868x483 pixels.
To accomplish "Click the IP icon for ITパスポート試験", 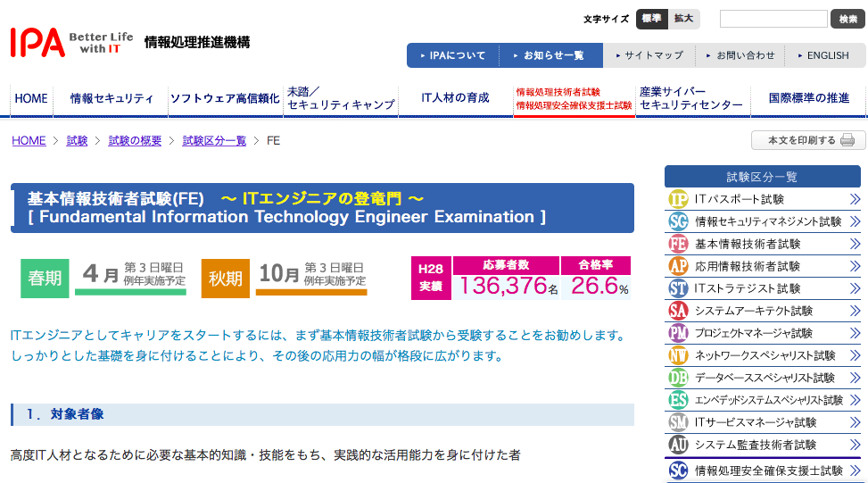I will click(x=678, y=199).
